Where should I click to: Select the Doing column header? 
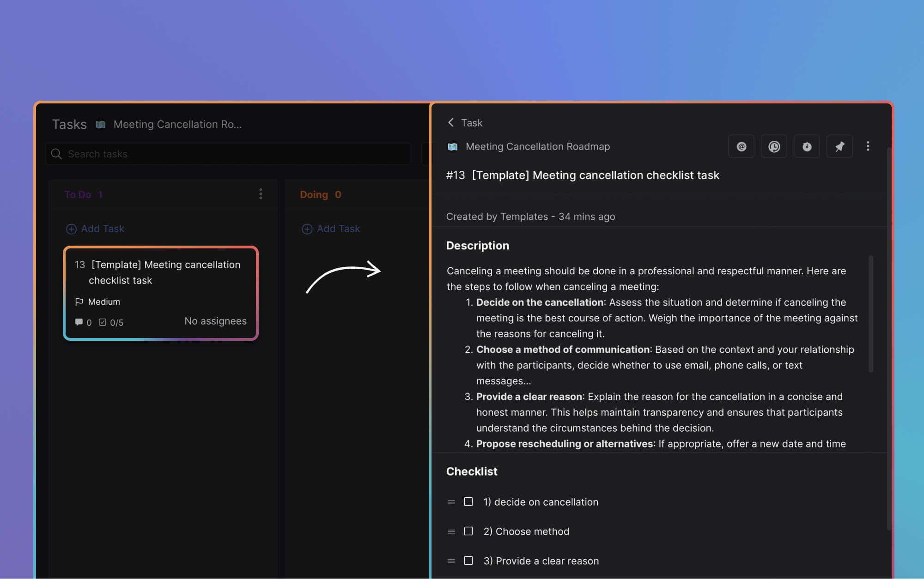tap(320, 194)
